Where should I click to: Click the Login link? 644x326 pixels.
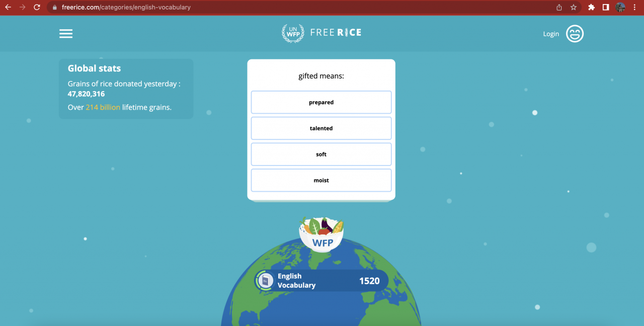pyautogui.click(x=551, y=34)
